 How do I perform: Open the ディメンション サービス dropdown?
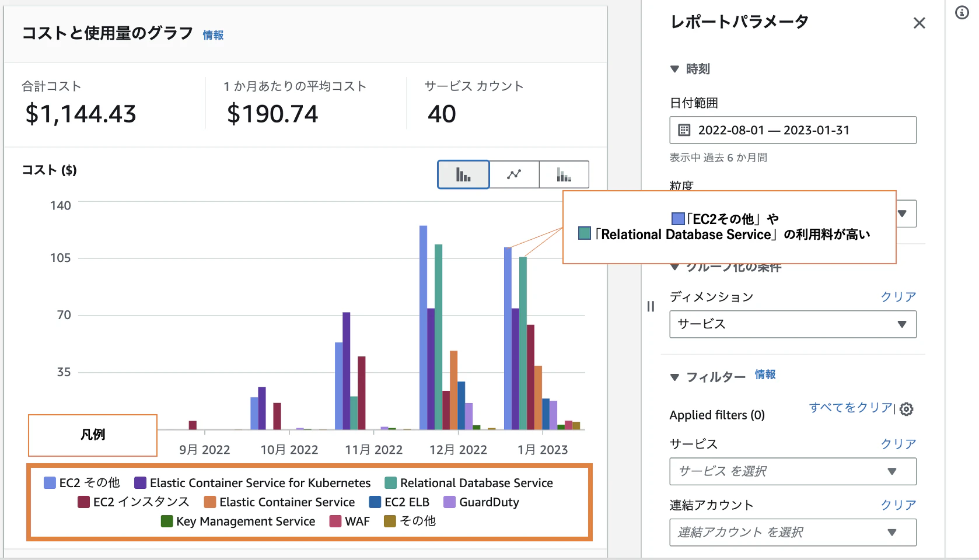793,324
